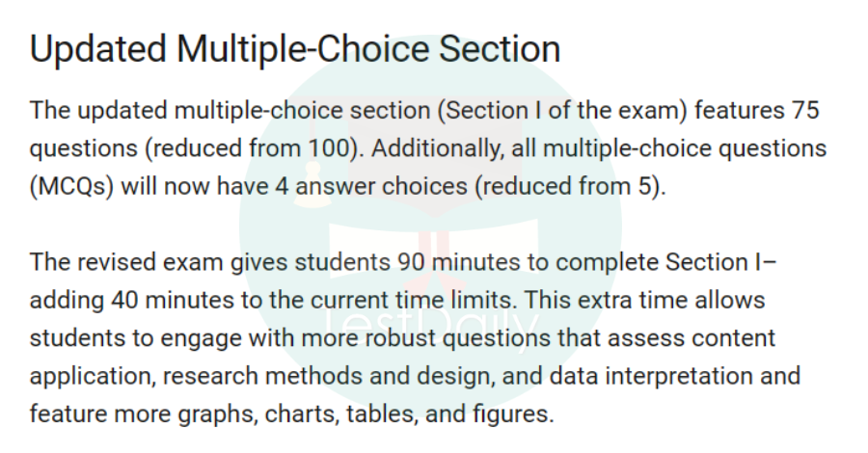Click the 'data interpretation' phrase

(651, 376)
